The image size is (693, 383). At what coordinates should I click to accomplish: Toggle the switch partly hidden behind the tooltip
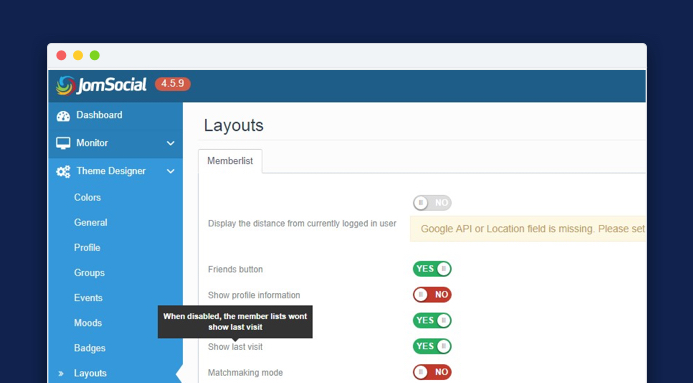(432, 320)
